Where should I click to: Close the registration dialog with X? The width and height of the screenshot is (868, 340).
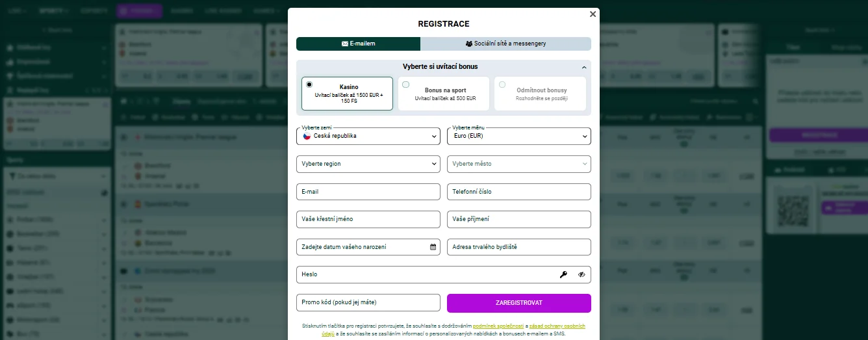pyautogui.click(x=592, y=14)
